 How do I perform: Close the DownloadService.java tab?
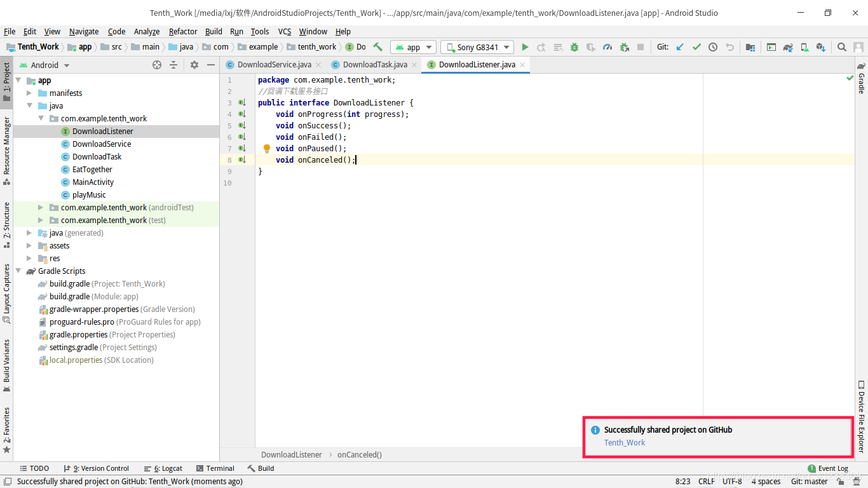318,65
